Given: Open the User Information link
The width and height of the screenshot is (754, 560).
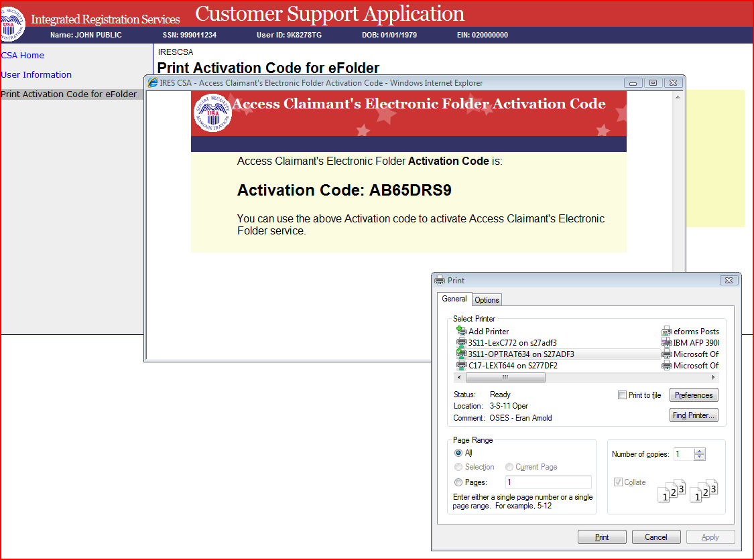Looking at the screenshot, I should point(36,74).
